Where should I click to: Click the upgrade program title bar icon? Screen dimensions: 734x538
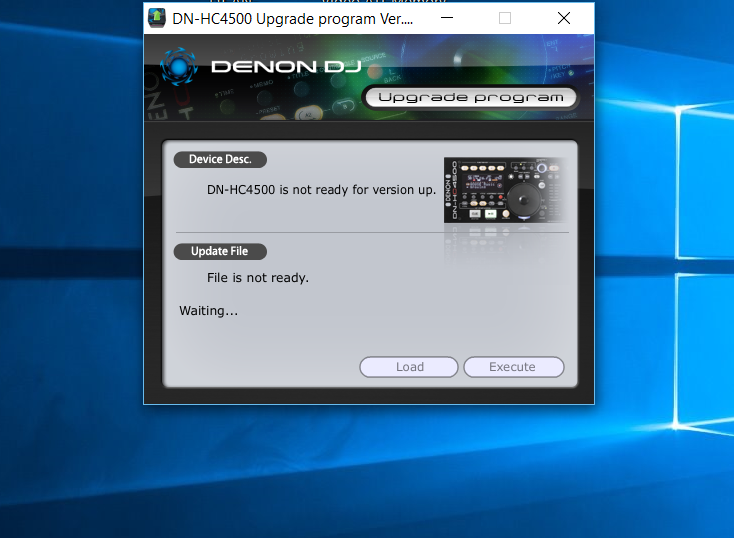157,18
